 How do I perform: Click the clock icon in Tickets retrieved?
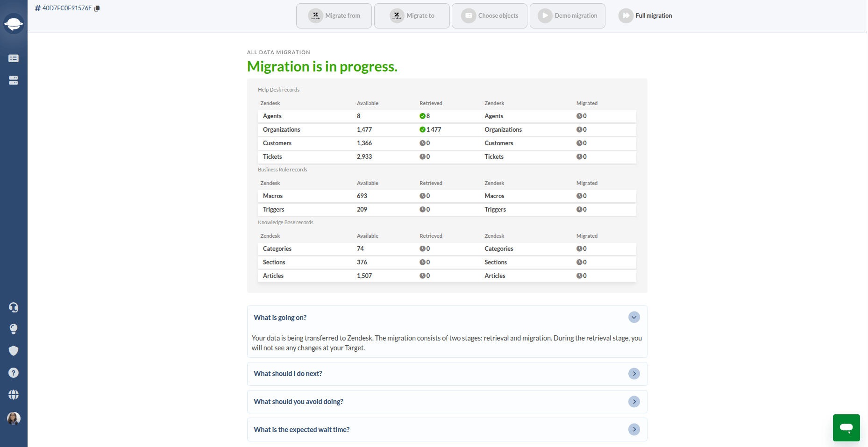click(422, 156)
